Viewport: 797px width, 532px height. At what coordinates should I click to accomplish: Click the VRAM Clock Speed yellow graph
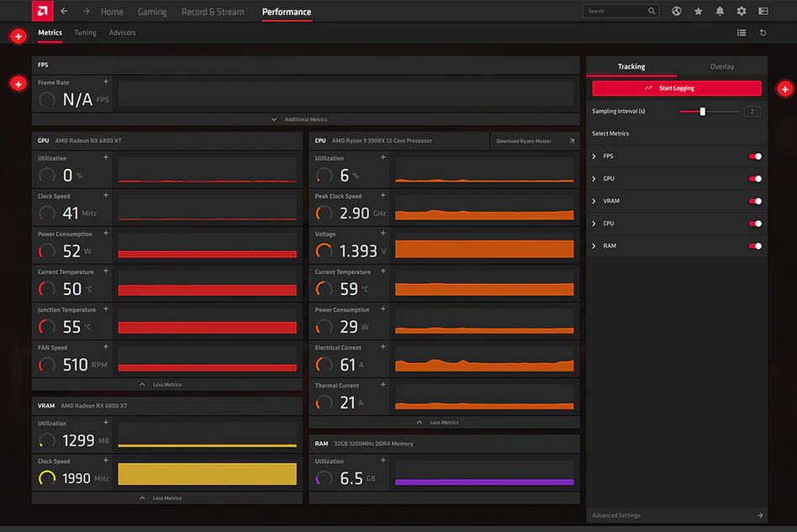[x=208, y=473]
